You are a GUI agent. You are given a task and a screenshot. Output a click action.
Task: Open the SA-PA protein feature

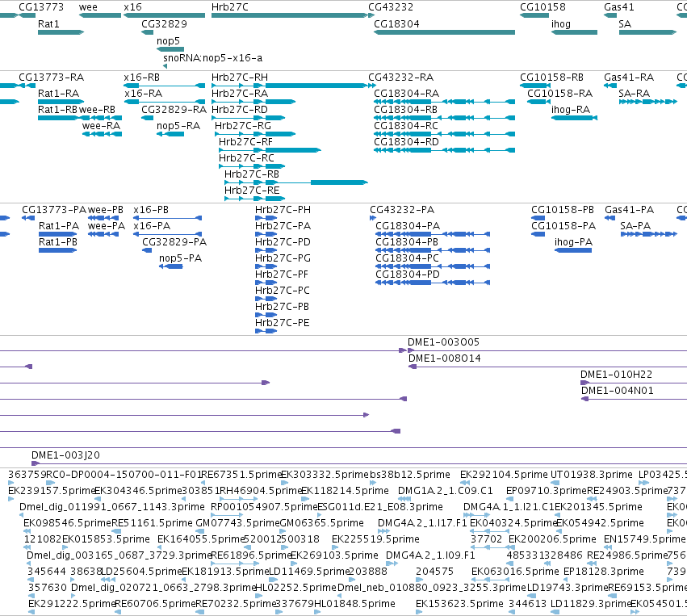pos(649,234)
